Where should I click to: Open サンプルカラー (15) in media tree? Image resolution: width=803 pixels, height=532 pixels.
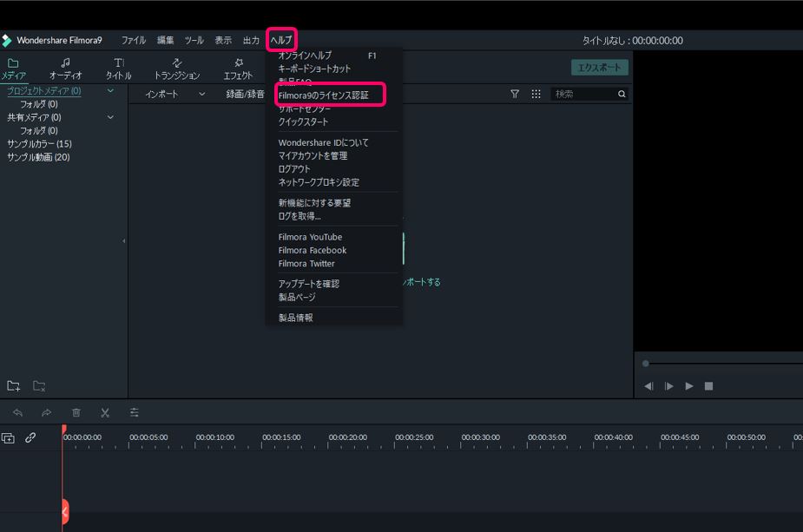[x=39, y=144]
